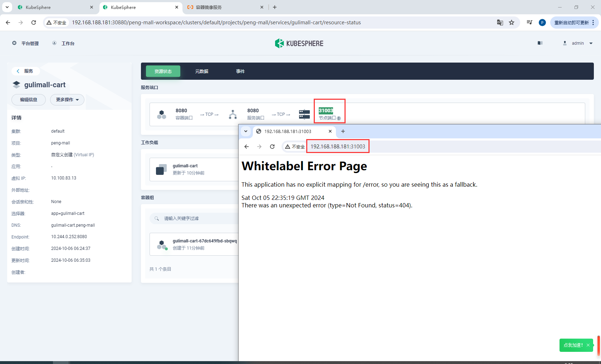This screenshot has width=601, height=364.
Task: Close the 点我加速 floating widget
Action: [588, 345]
